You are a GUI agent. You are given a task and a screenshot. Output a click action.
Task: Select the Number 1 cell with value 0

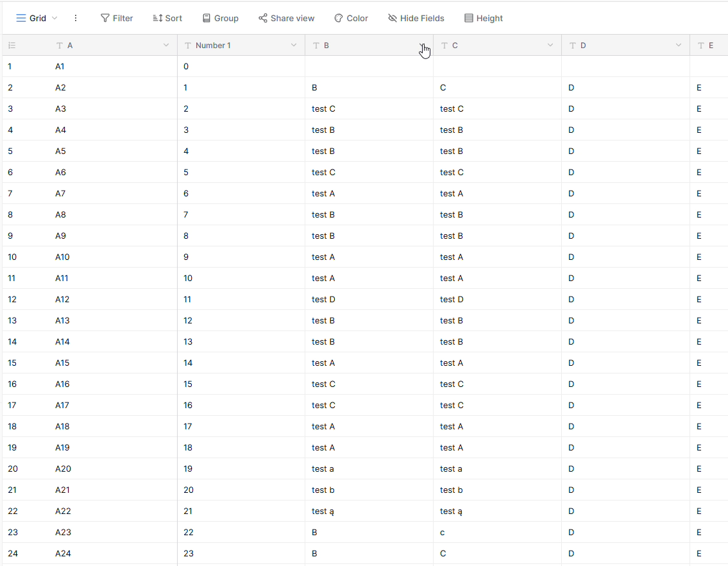[x=241, y=67]
